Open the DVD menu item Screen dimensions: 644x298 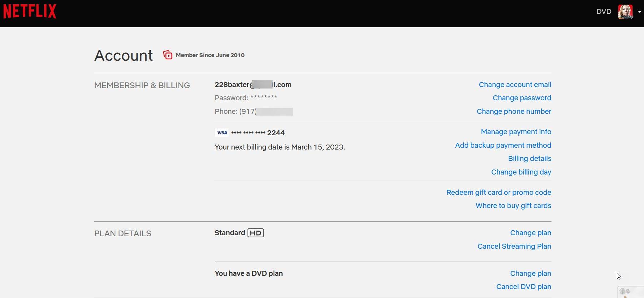[604, 11]
